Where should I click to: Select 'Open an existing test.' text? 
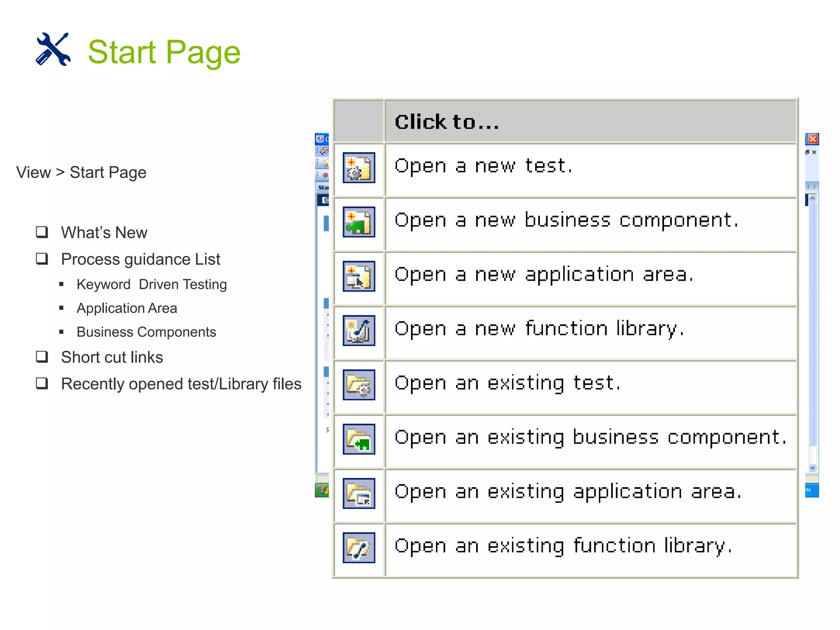point(507,383)
